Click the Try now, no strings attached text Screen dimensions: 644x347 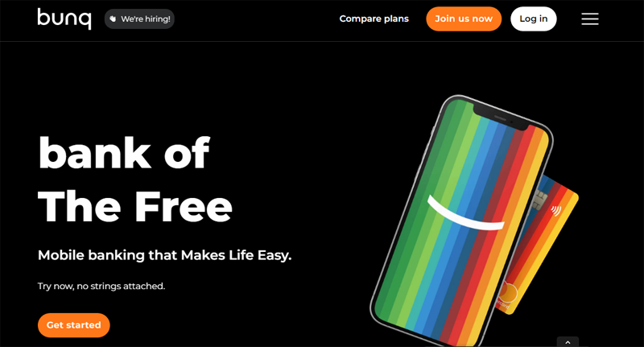click(x=101, y=286)
